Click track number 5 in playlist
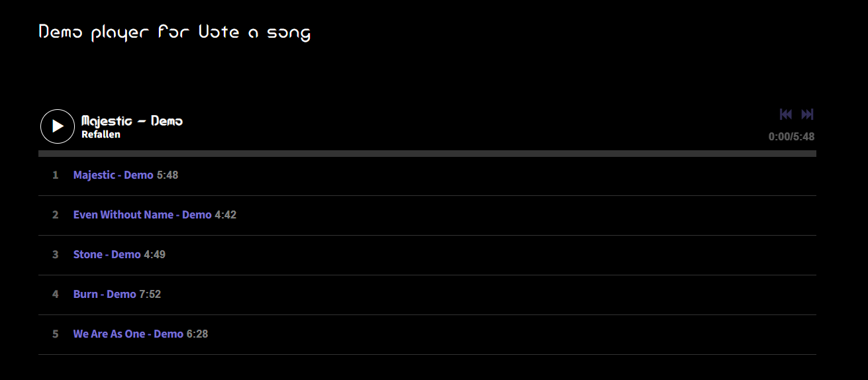 (56, 334)
